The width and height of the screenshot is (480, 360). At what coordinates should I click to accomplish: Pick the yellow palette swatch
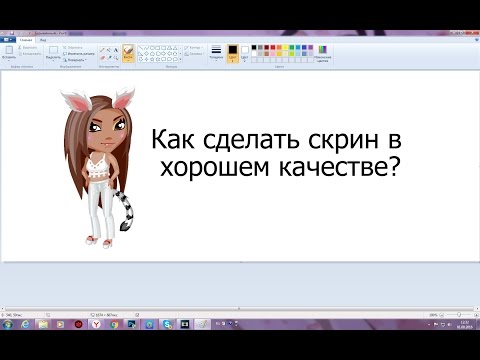pyautogui.click(x=286, y=48)
